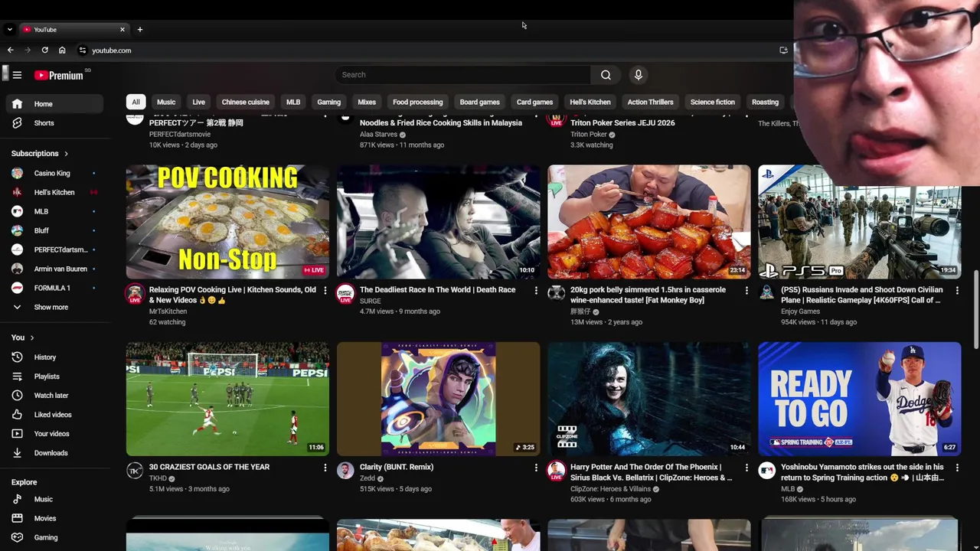980x551 pixels.
Task: Open Casino King subscription
Action: coord(54,174)
